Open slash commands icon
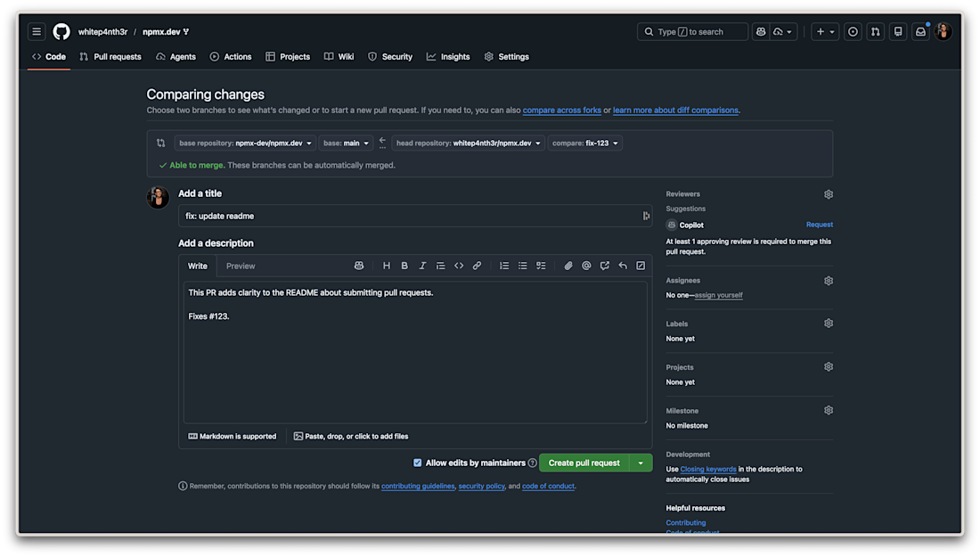Image resolution: width=980 pixels, height=557 pixels. coord(641,266)
